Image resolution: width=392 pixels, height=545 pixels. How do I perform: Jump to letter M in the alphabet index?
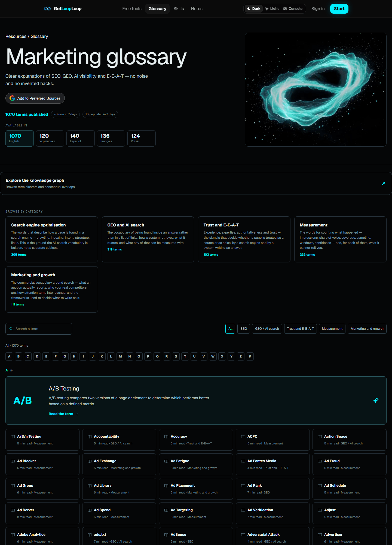tap(120, 356)
